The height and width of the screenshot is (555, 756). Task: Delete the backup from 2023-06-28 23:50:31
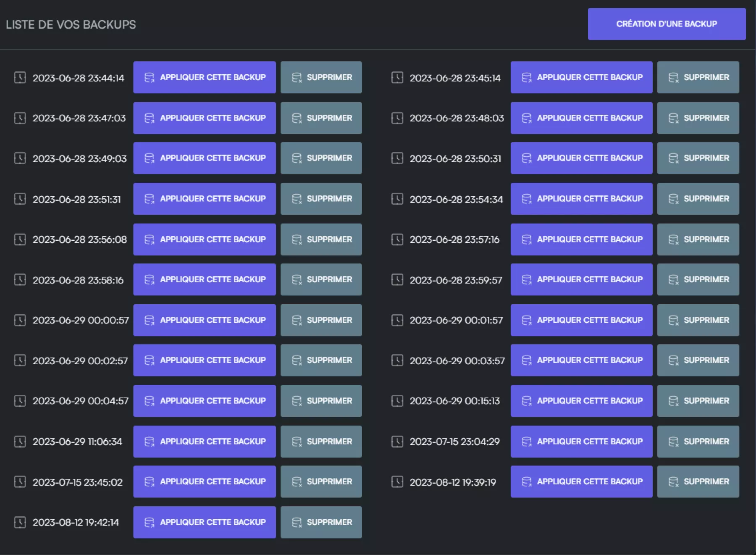[698, 158]
